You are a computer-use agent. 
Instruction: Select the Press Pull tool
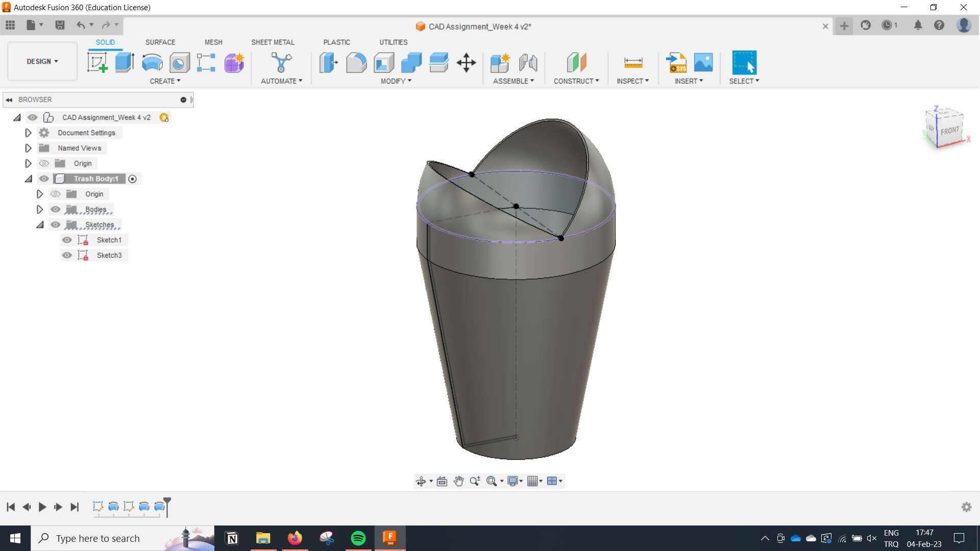329,63
